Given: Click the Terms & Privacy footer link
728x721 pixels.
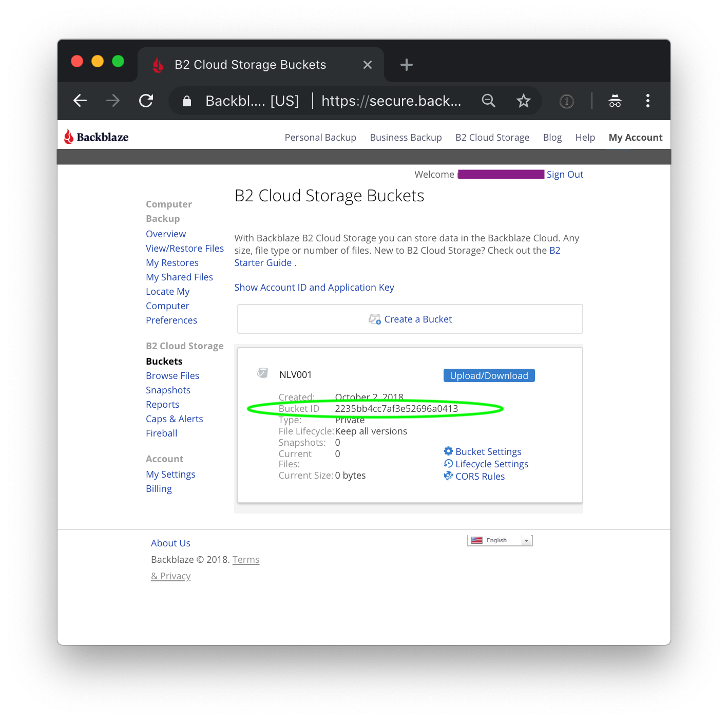Looking at the screenshot, I should (x=205, y=568).
